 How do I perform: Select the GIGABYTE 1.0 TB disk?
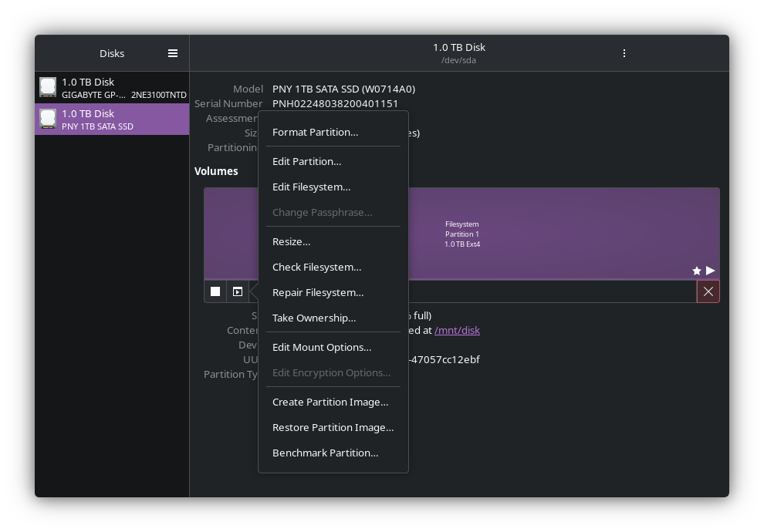click(112, 88)
